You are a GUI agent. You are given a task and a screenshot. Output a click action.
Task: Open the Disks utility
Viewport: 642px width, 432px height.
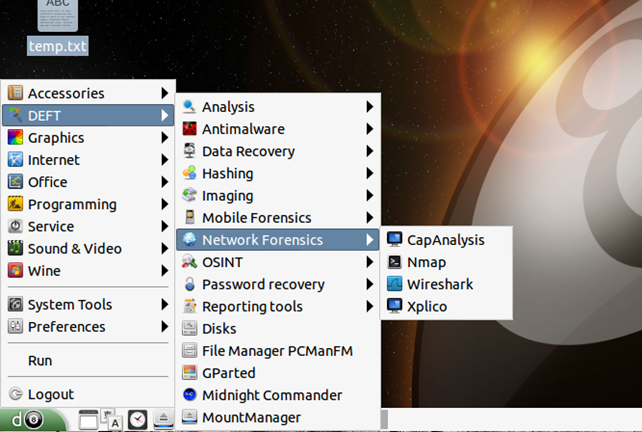[x=218, y=328]
